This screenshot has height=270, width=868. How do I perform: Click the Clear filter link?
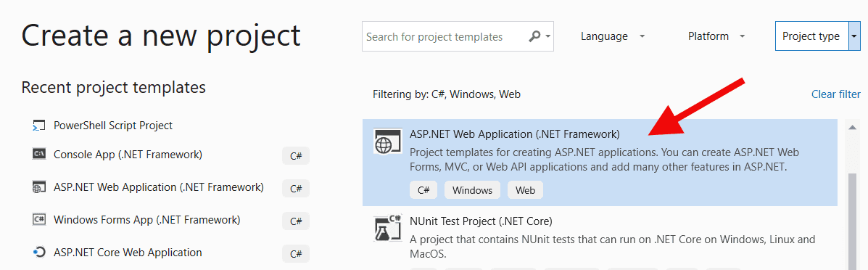(x=836, y=94)
